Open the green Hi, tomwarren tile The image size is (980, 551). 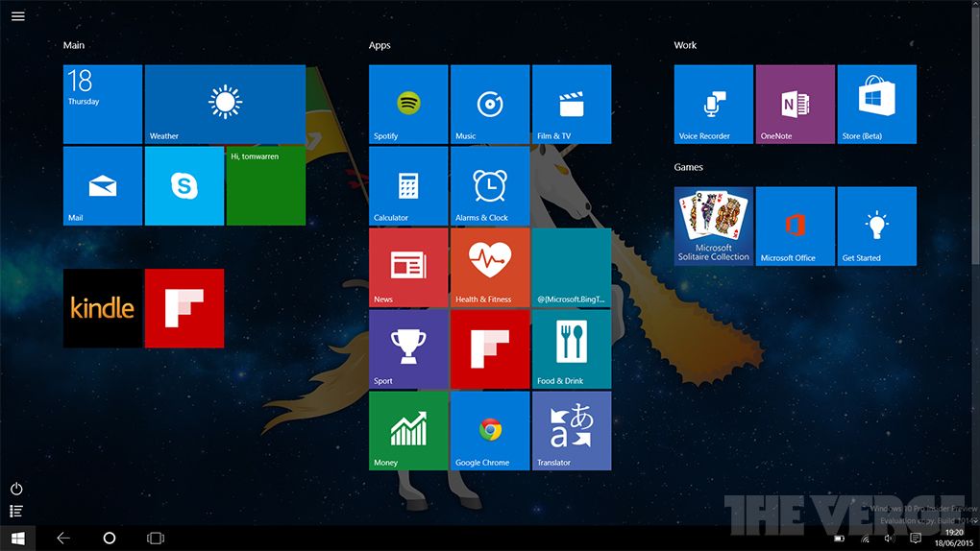pyautogui.click(x=265, y=185)
